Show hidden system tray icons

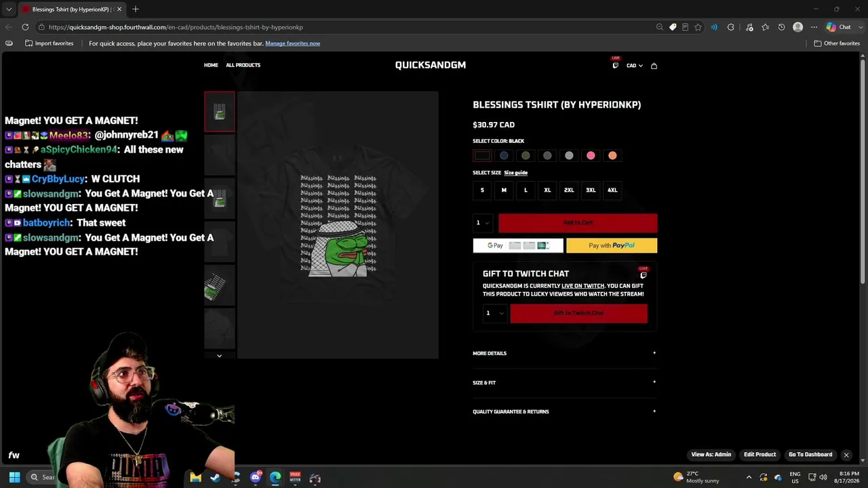pyautogui.click(x=749, y=477)
